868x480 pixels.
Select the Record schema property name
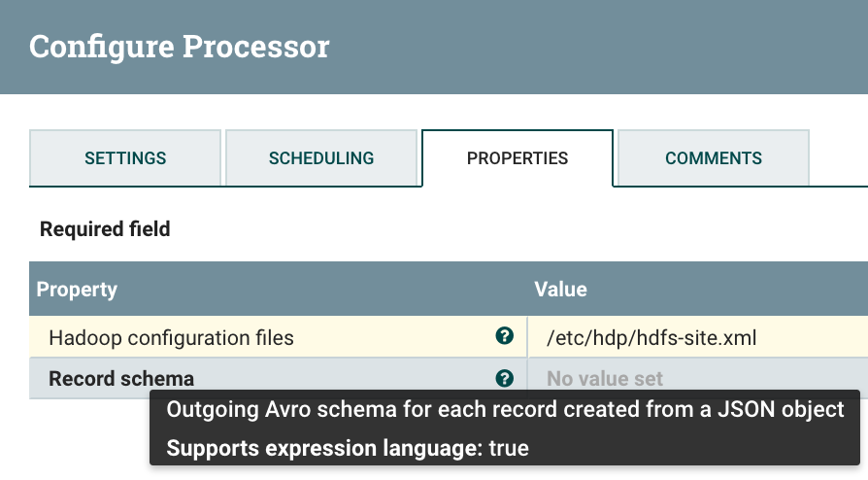121,379
